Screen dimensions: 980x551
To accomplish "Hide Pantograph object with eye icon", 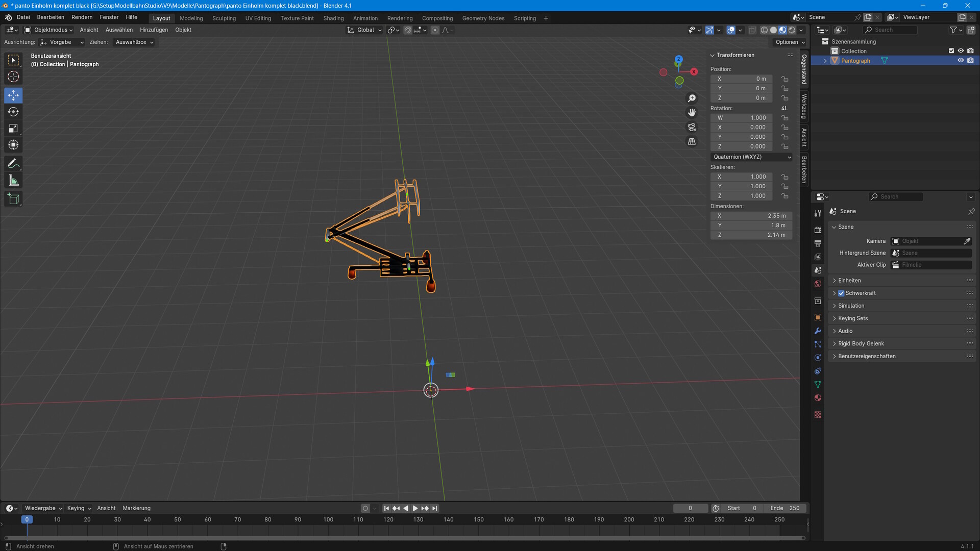I will [960, 60].
